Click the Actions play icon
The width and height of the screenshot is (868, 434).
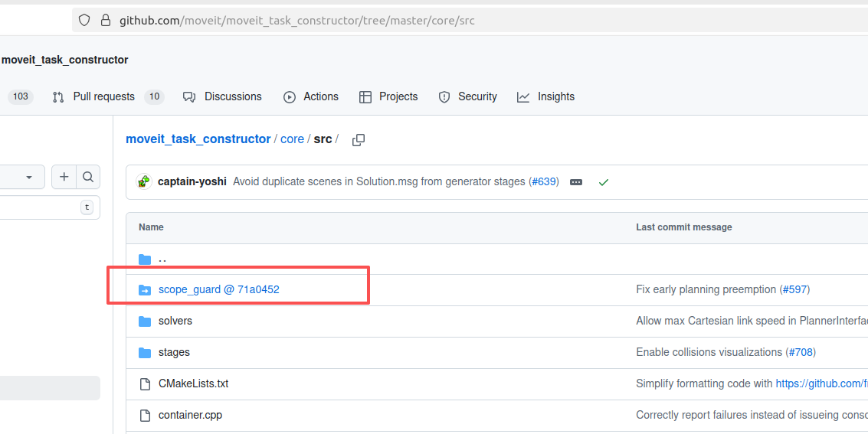point(290,97)
